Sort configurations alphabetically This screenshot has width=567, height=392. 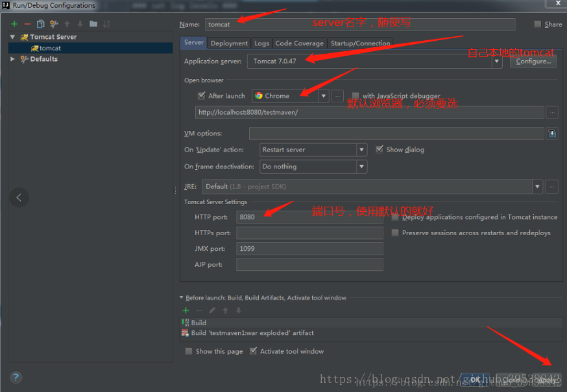[106, 24]
